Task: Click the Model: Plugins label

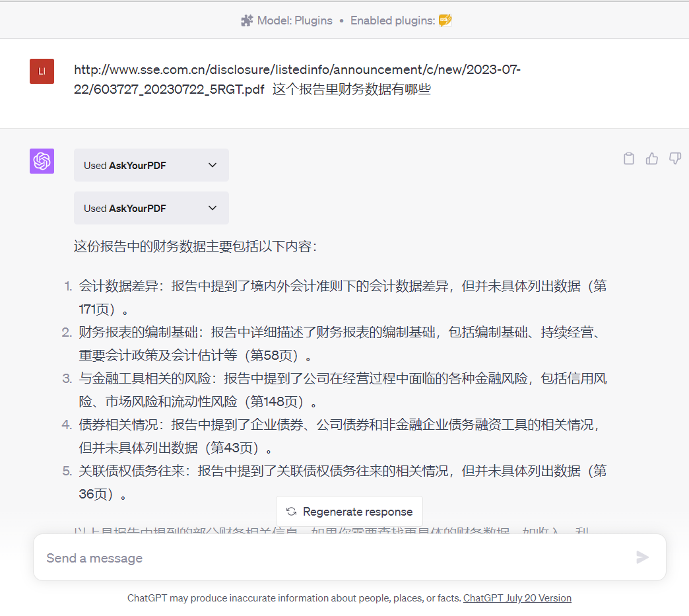Action: [295, 20]
